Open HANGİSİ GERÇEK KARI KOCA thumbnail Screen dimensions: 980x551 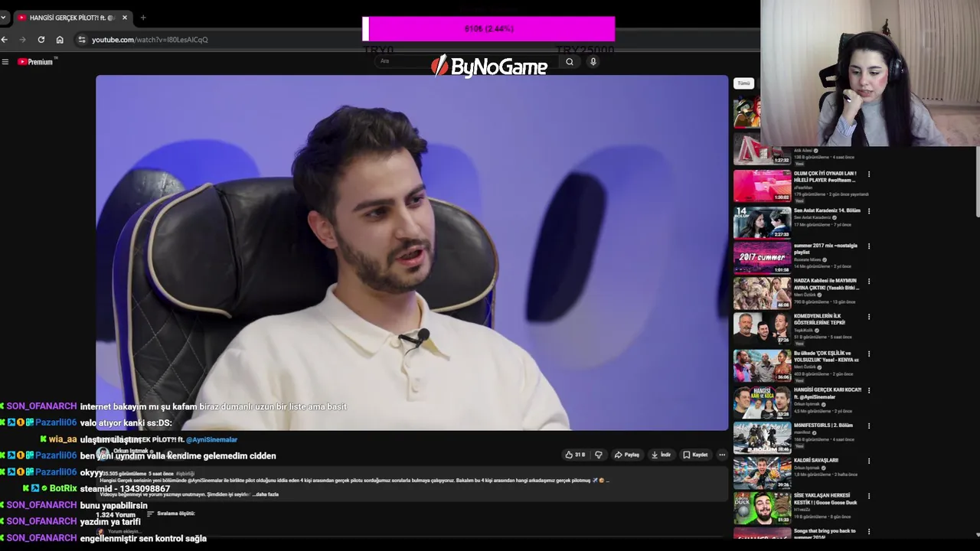coord(763,403)
